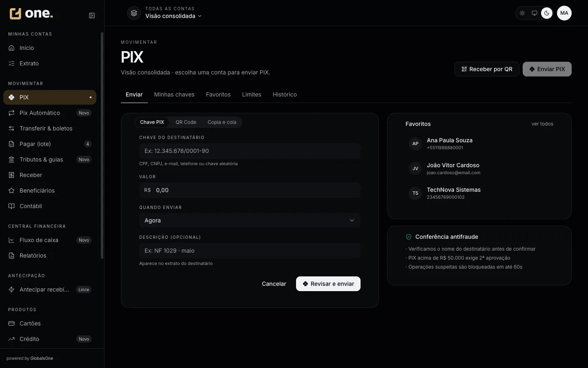Open Transferir & boletos arrows icon
This screenshot has height=368, width=588.
pos(11,128)
